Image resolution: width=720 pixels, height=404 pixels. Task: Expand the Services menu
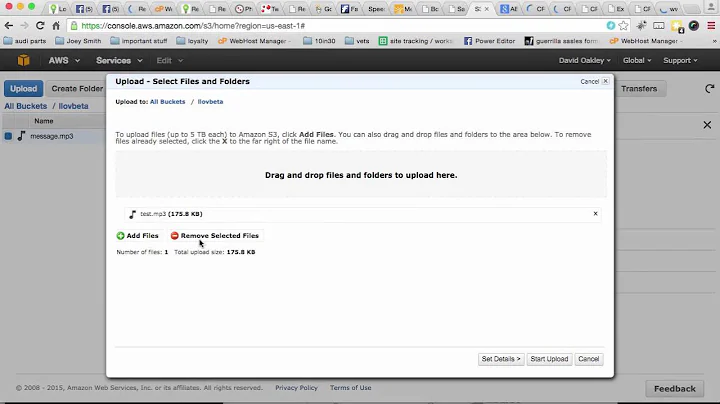pos(119,60)
